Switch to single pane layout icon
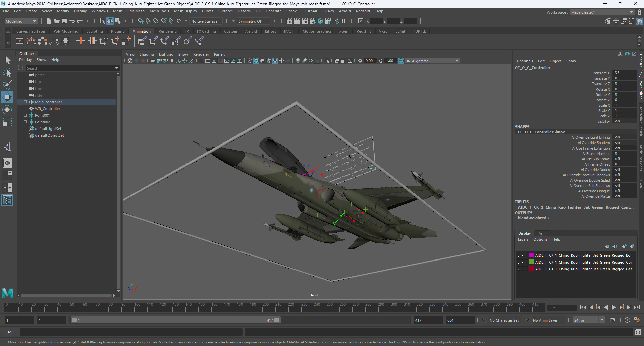This screenshot has width=644, height=346. click(x=7, y=163)
